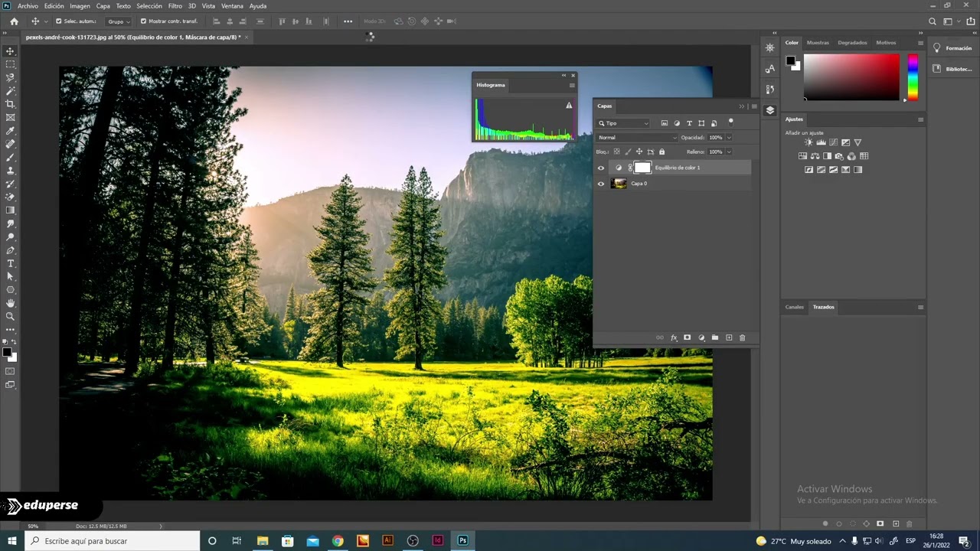Toggle the layer filter switch in Capas
This screenshot has width=980, height=551.
tap(730, 122)
